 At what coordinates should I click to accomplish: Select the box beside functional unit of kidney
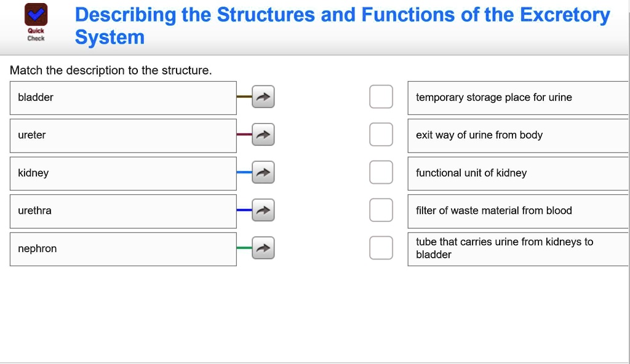pyautogui.click(x=381, y=173)
